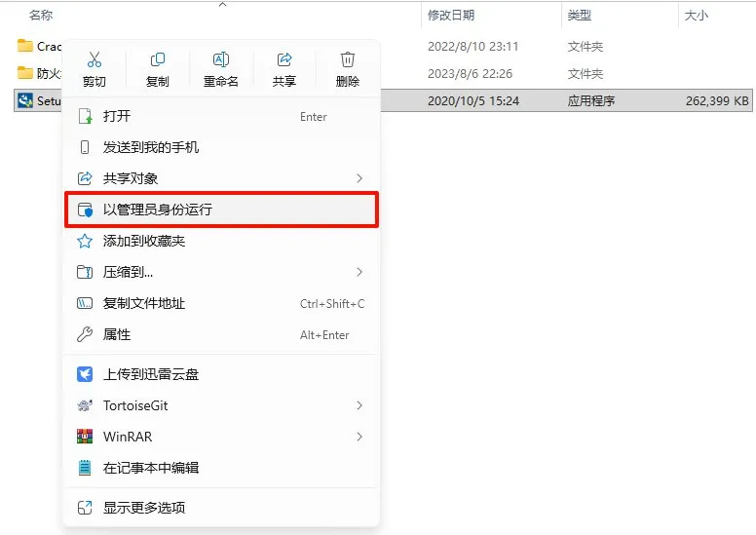Sort by the 名称 column header
756x535 pixels.
(x=41, y=16)
